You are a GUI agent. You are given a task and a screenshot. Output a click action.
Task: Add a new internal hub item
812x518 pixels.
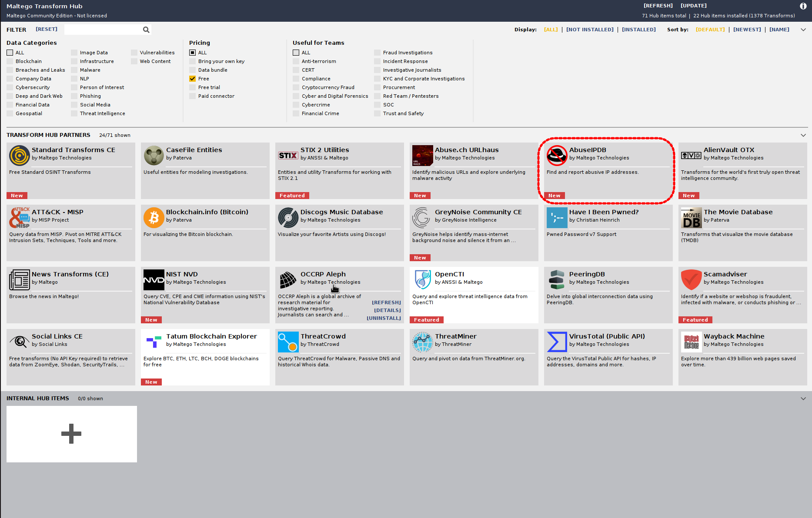(72, 434)
